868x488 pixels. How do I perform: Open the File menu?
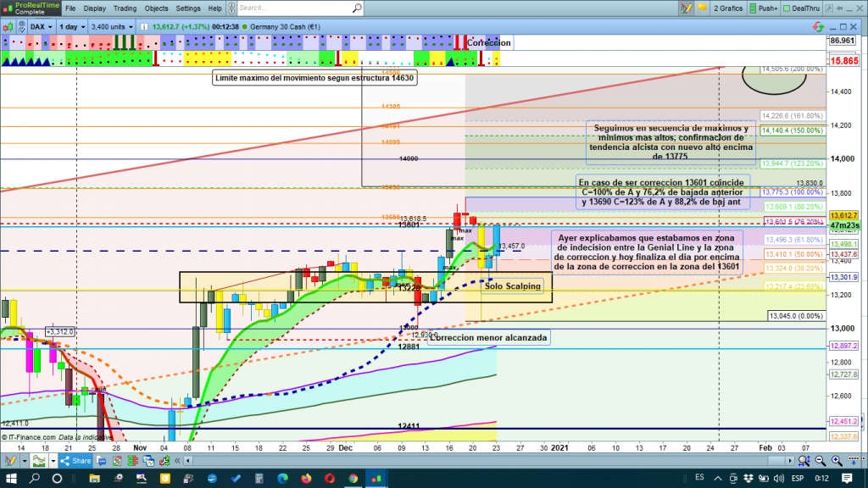(70, 8)
